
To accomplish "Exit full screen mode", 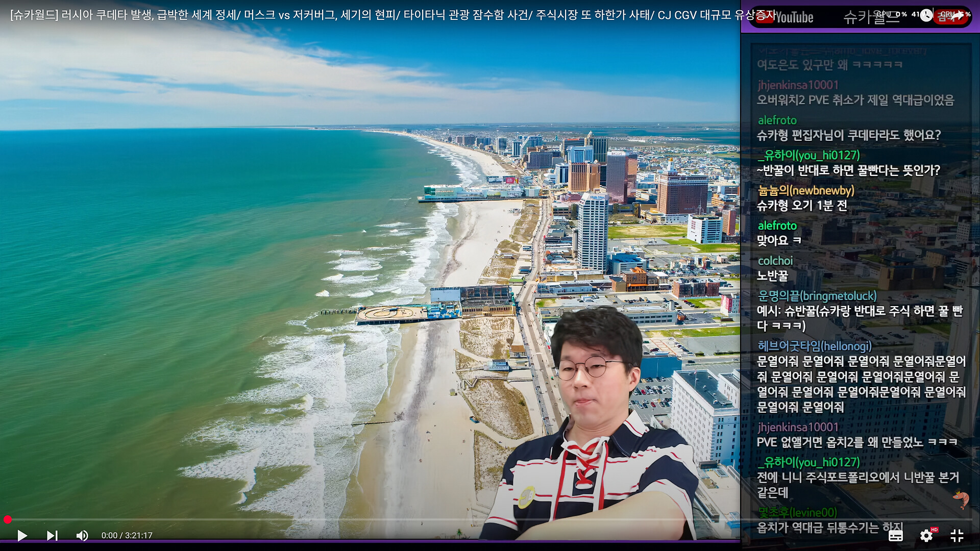I will pos(957,536).
